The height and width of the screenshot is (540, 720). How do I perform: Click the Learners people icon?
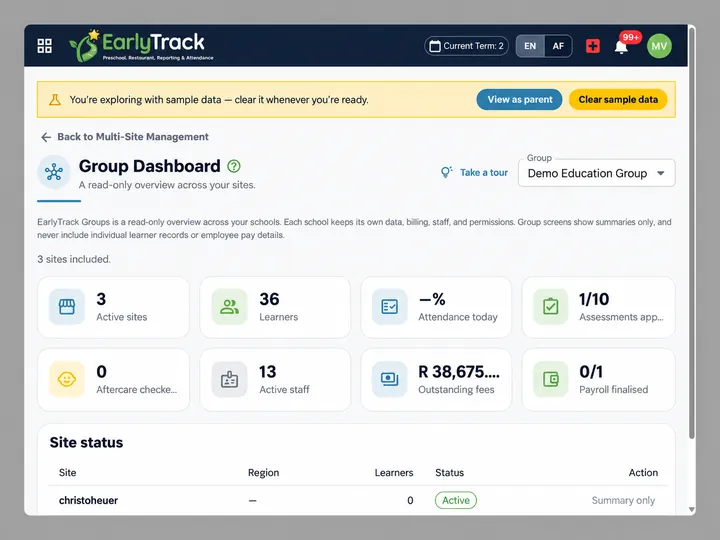pyautogui.click(x=229, y=307)
